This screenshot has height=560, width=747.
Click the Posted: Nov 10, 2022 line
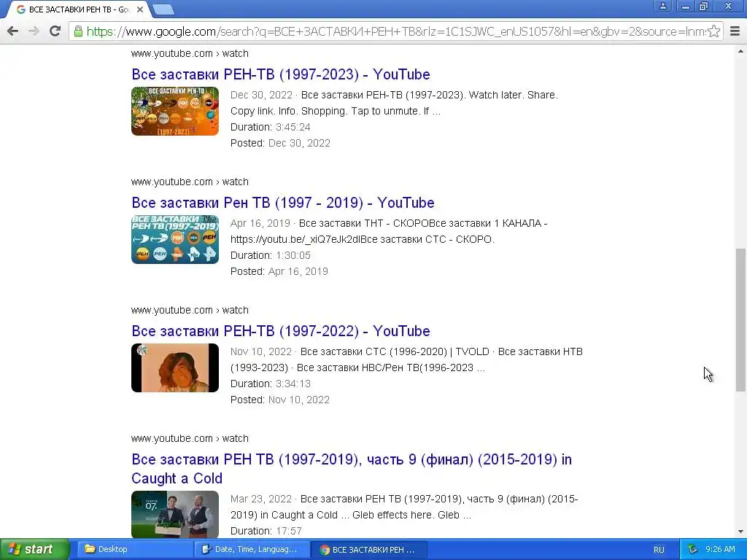279,400
